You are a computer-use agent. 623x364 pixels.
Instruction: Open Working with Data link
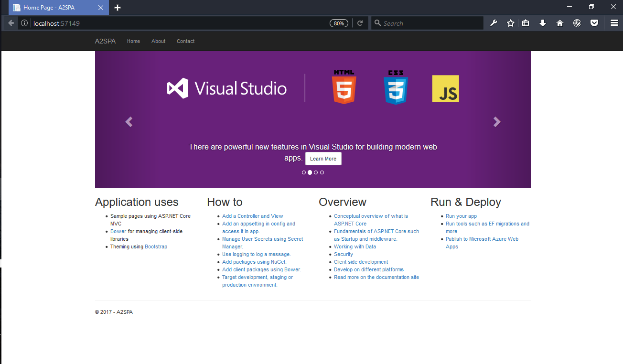(355, 246)
